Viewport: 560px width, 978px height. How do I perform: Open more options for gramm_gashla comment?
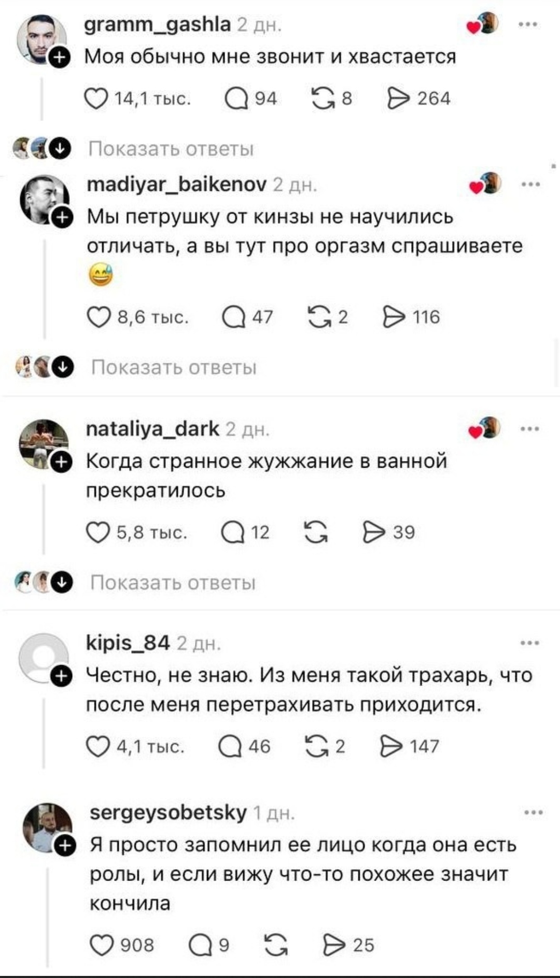(528, 24)
